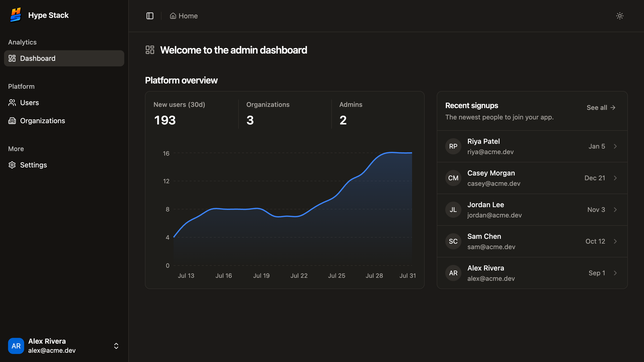Click the Oct 12 signup date
This screenshot has height=362, width=644.
595,241
